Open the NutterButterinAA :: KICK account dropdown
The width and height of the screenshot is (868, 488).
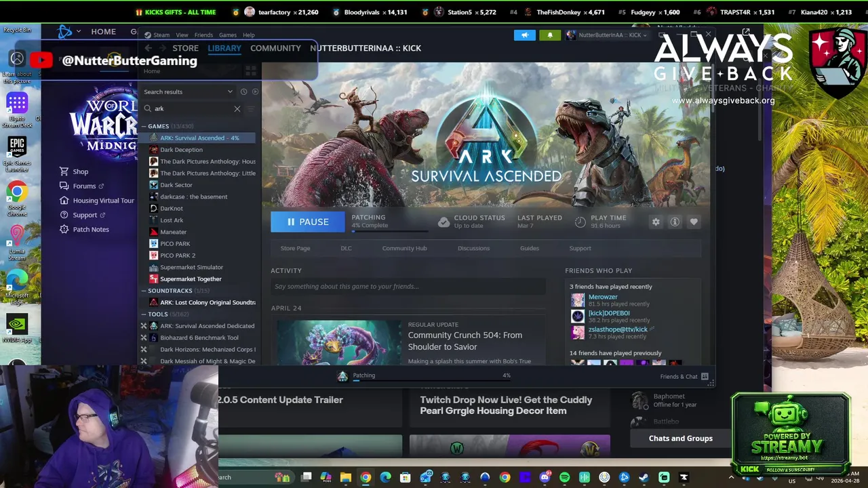pyautogui.click(x=608, y=35)
